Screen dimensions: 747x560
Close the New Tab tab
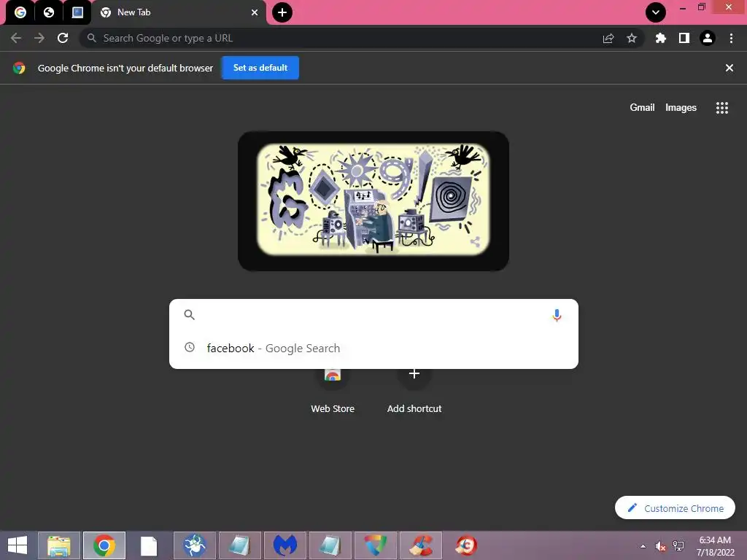click(255, 12)
